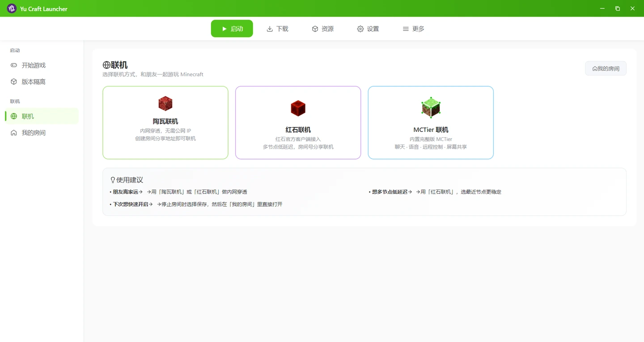644x342 pixels.
Task: Maximize or restore the launcher window
Action: point(618,8)
